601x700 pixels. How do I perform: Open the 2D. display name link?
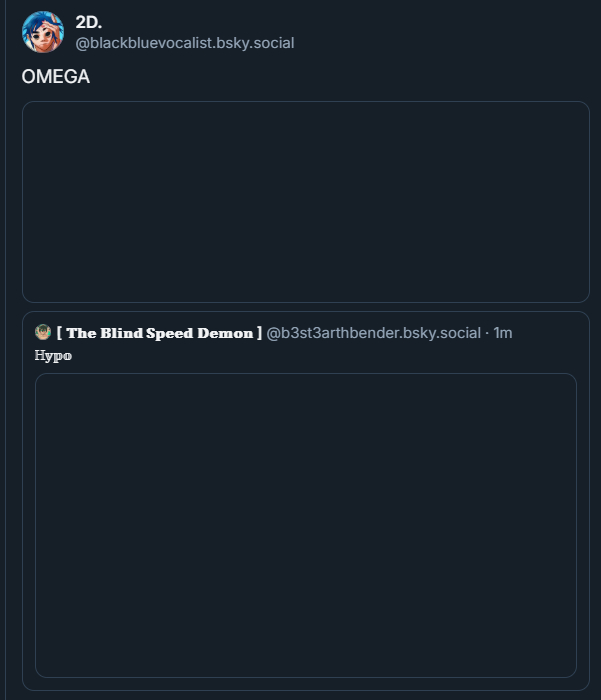pyautogui.click(x=89, y=22)
